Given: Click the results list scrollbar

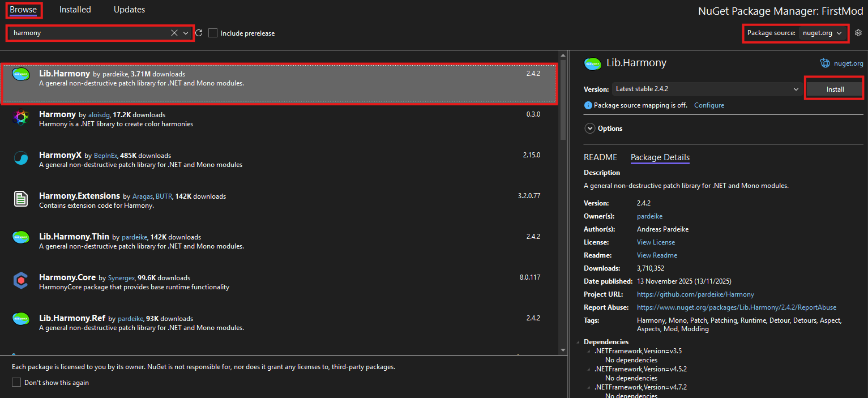Looking at the screenshot, I should [x=562, y=91].
